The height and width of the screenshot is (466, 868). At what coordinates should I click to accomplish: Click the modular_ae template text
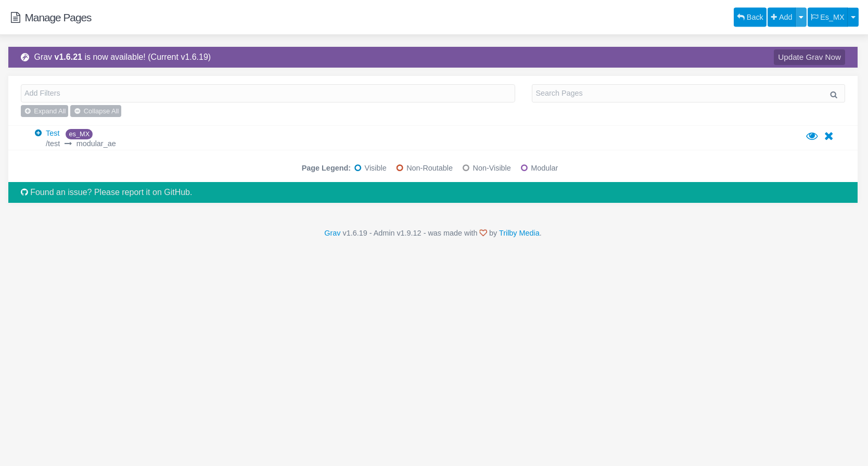click(96, 144)
